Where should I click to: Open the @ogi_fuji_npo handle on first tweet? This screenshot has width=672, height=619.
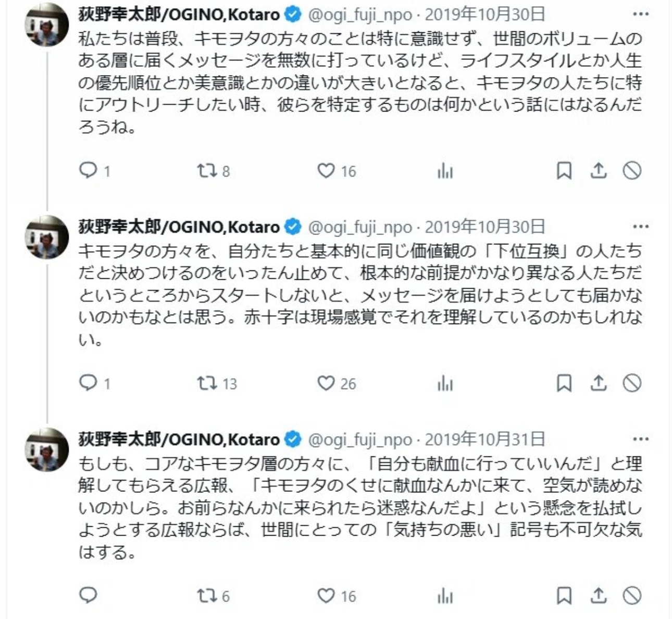coord(360,15)
